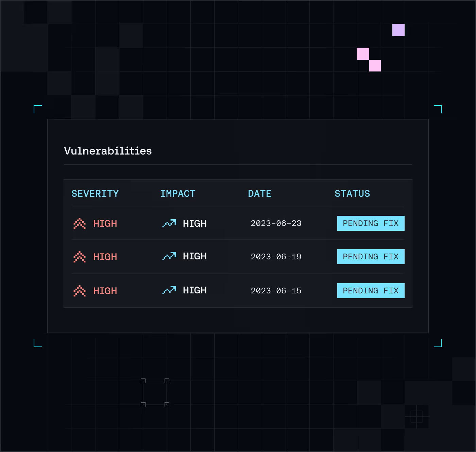This screenshot has width=476, height=452.
Task: Click PENDING FIX for the 2023-06-23 vulnerability
Action: tap(371, 223)
